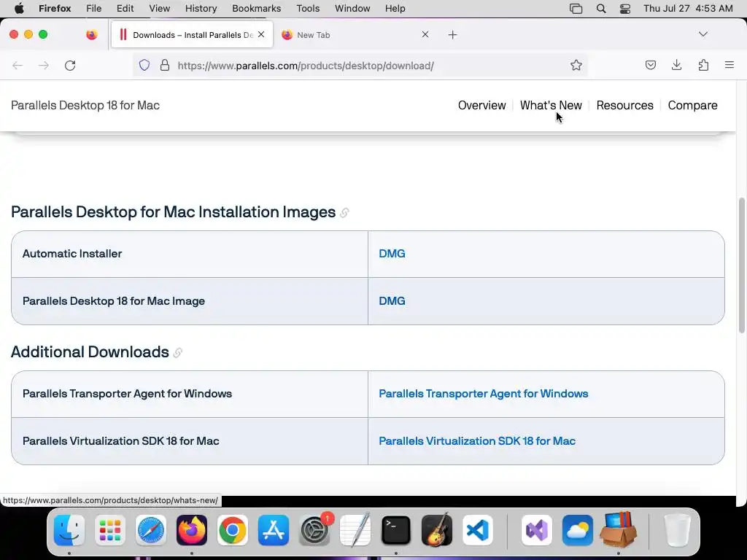The width and height of the screenshot is (747, 560).
Task: Click the page vertical scrollbar thumb
Action: pos(741,265)
